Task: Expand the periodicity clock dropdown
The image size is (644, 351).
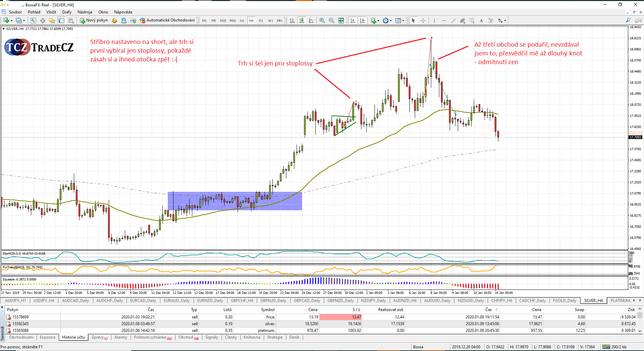Action: [x=391, y=21]
